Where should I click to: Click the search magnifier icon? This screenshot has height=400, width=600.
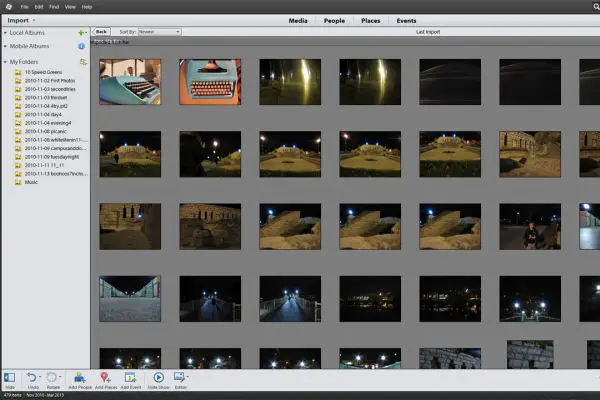pyautogui.click(x=596, y=7)
